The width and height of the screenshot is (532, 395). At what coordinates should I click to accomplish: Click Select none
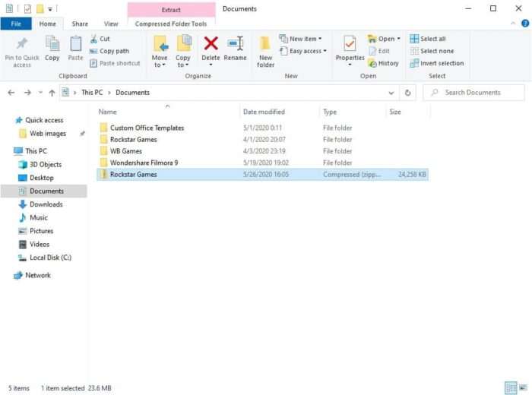432,51
